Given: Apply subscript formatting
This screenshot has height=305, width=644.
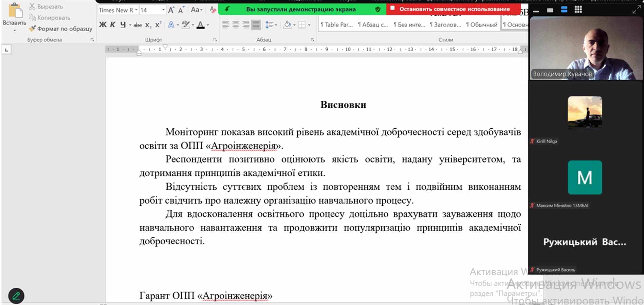Looking at the screenshot, I should [148, 25].
